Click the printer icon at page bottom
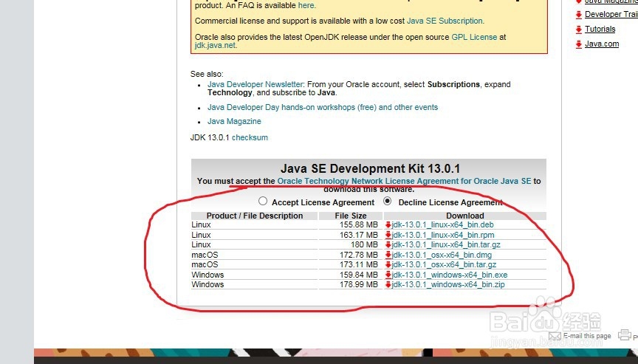638x364 pixels. click(x=624, y=334)
